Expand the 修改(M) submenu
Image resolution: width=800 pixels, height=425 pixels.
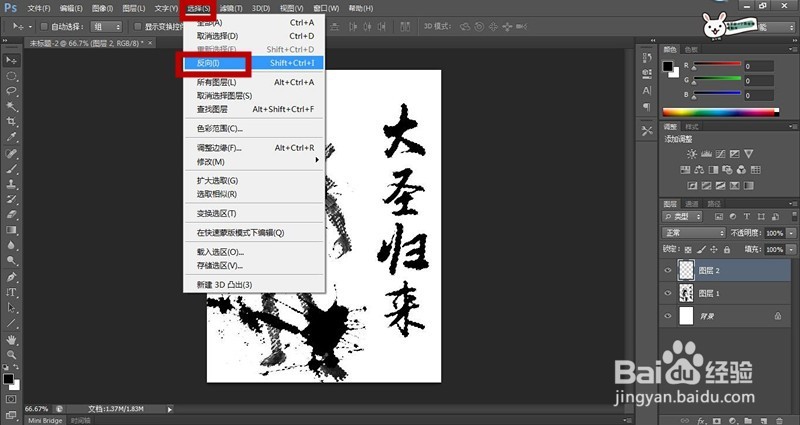point(254,162)
